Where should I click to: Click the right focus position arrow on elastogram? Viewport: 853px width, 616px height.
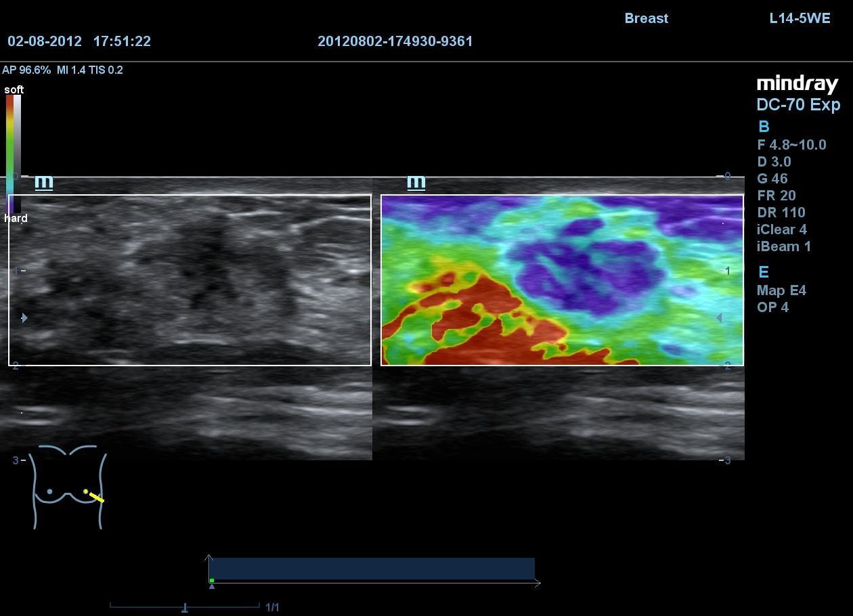[x=719, y=317]
